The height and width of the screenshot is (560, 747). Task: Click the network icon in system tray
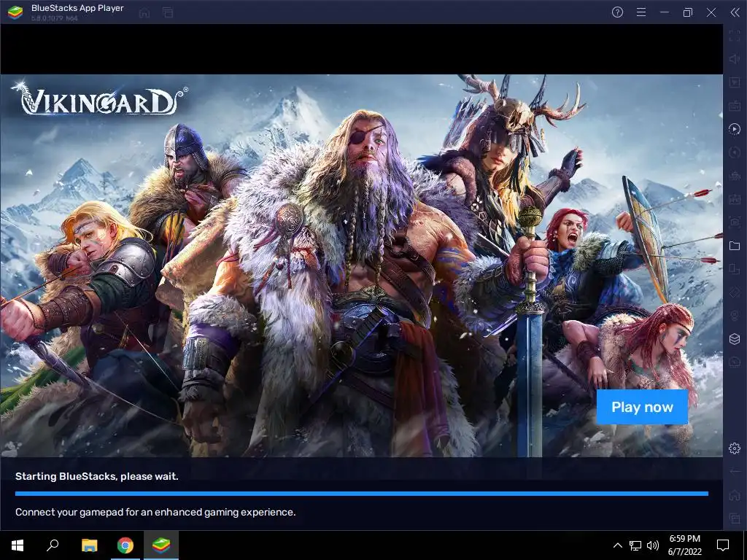click(635, 545)
